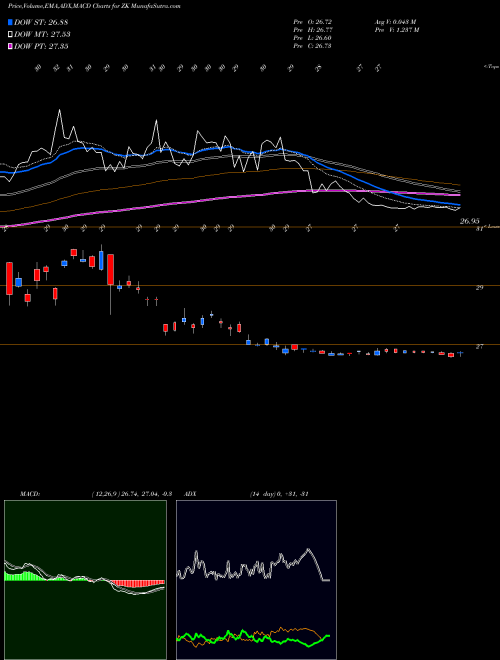The width and height of the screenshot is (500, 660).
Task: Click the 'Pre V' previous volume text
Action: point(396,30)
